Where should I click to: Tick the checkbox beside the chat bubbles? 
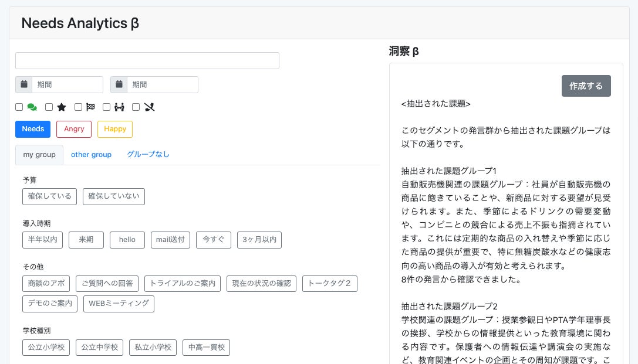click(x=19, y=107)
